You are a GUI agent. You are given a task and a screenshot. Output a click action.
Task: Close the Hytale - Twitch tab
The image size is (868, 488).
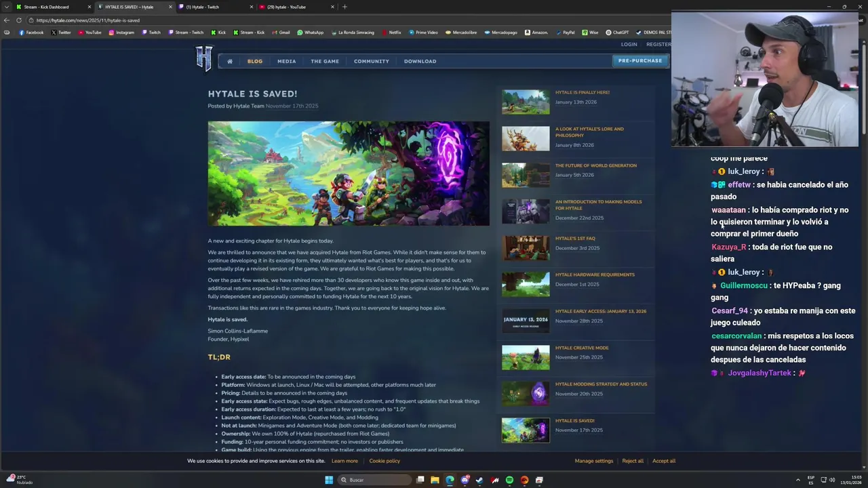click(x=251, y=7)
